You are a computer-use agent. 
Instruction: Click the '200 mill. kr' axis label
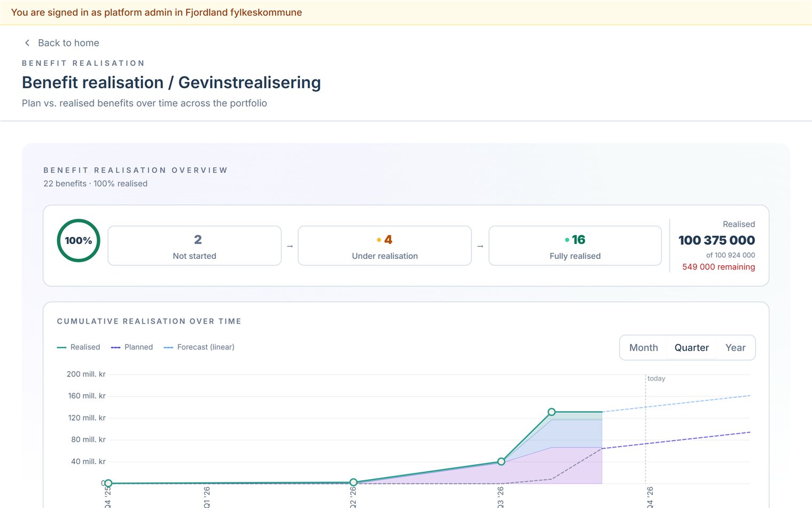point(86,374)
